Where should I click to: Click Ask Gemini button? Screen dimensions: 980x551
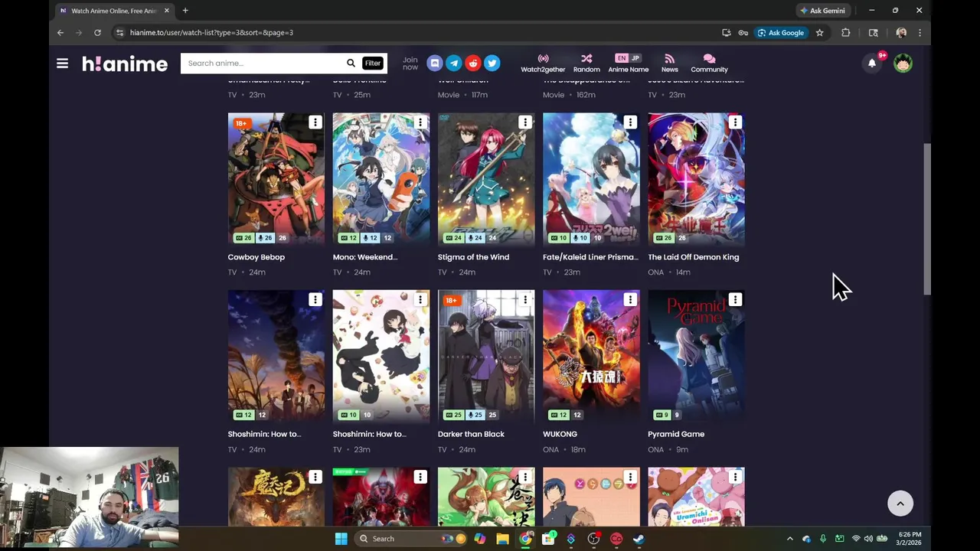tap(822, 11)
